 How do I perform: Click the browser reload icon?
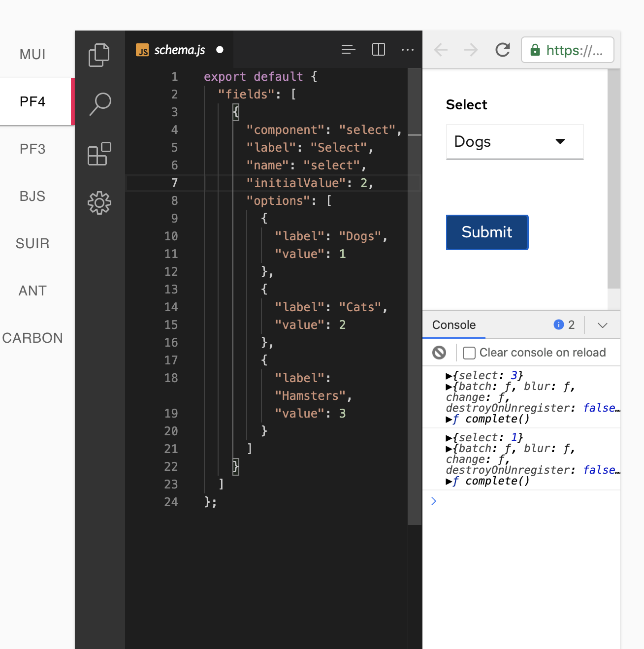coord(502,49)
